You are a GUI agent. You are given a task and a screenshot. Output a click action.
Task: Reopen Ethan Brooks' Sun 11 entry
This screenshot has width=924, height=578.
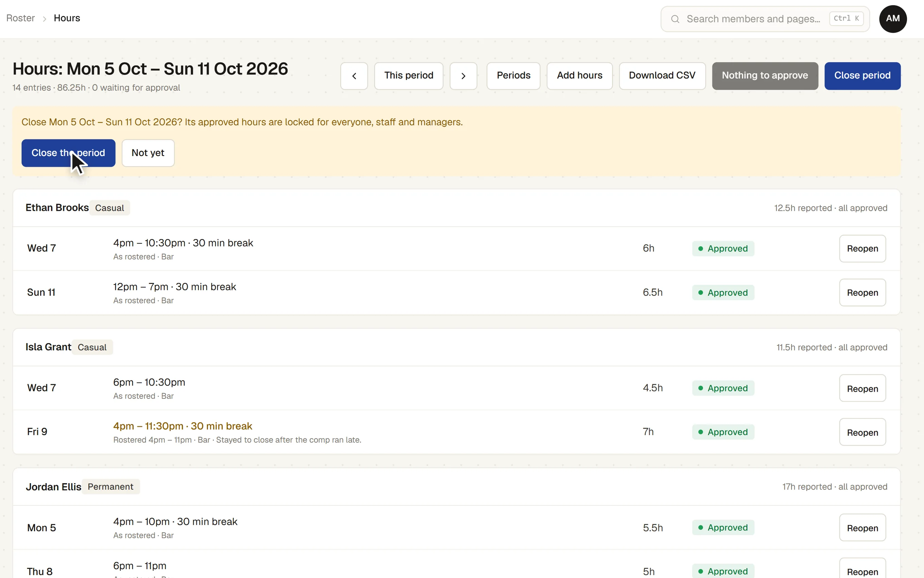[862, 292]
